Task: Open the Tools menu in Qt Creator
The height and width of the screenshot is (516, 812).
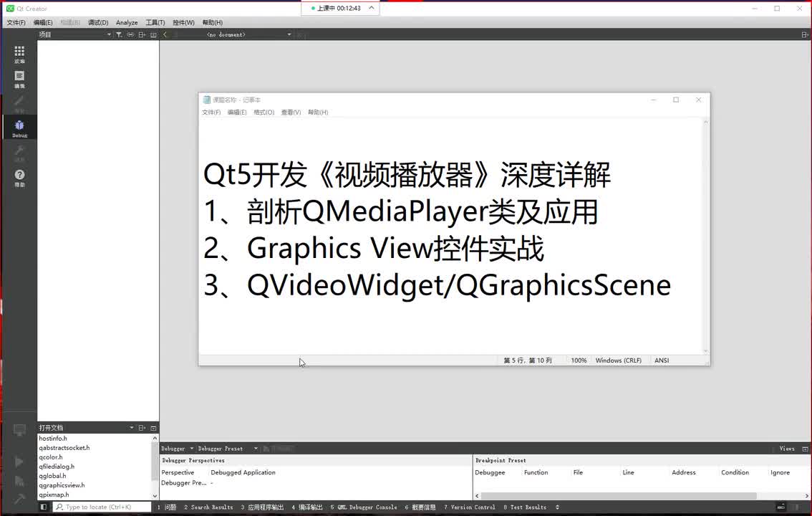Action: point(155,22)
